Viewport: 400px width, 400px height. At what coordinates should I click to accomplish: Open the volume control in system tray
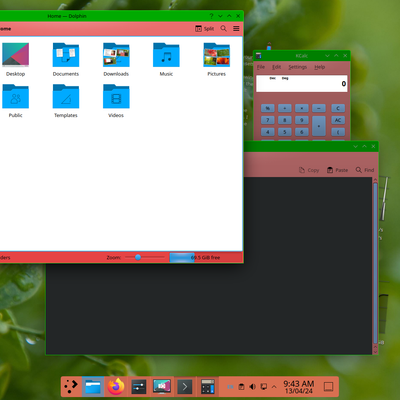pyautogui.click(x=252, y=387)
